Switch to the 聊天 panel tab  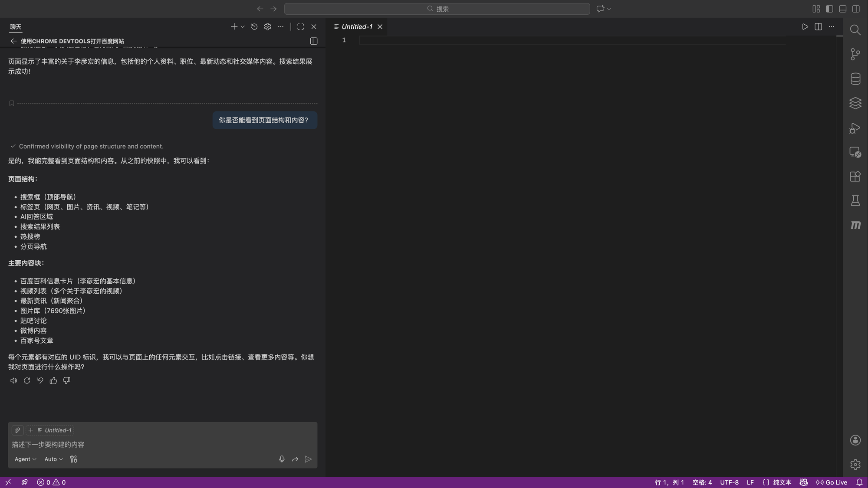[16, 26]
